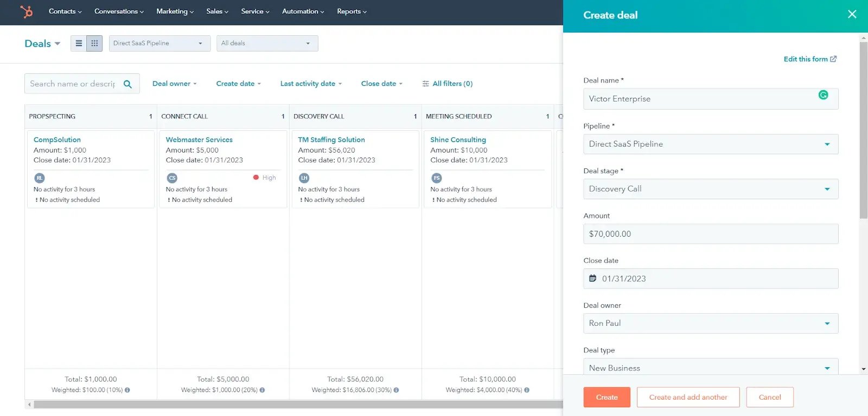Viewport: 868px width, 416px height.
Task: Click the Create button
Action: click(607, 397)
